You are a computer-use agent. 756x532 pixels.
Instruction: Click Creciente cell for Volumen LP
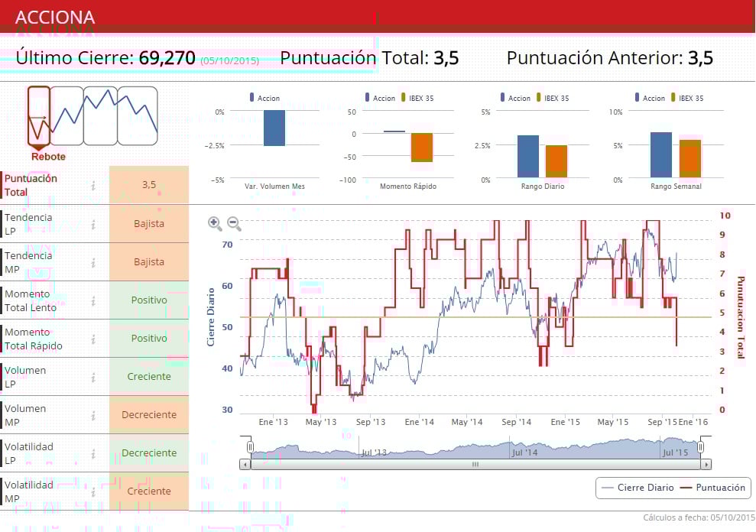(149, 377)
